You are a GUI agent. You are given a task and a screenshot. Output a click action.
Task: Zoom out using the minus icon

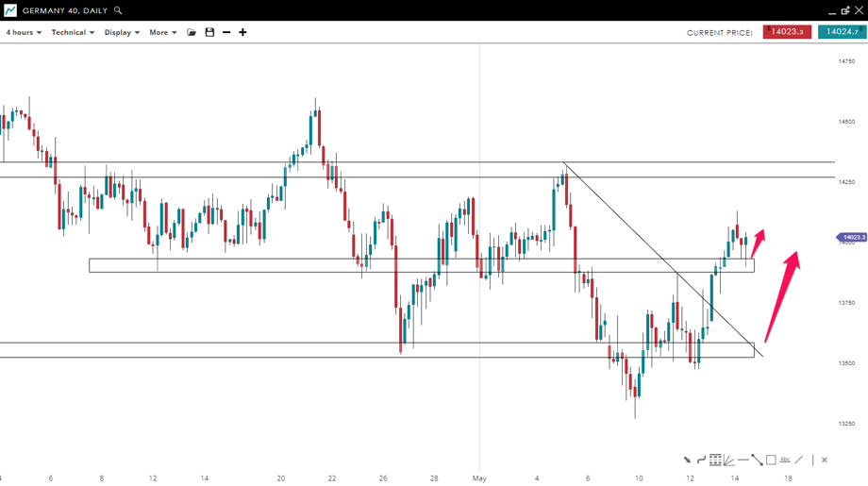[226, 32]
